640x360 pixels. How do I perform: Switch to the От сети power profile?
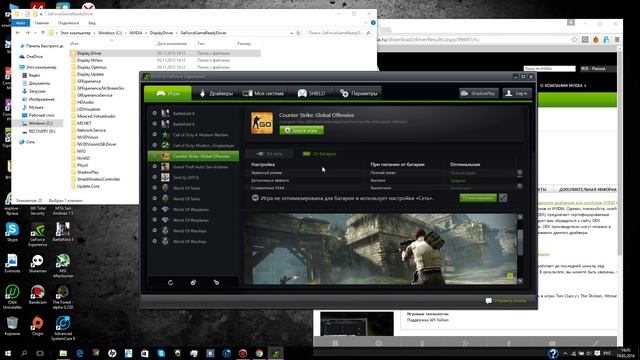(x=269, y=154)
